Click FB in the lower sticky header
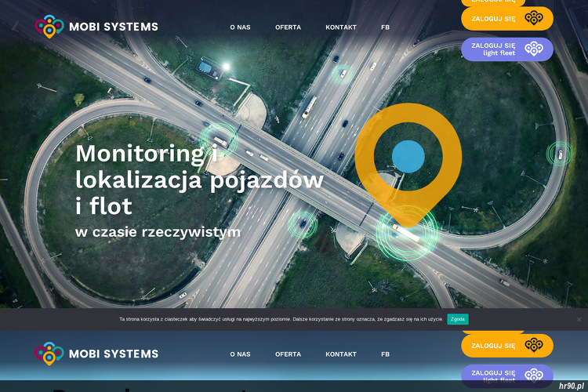 pyautogui.click(x=385, y=354)
